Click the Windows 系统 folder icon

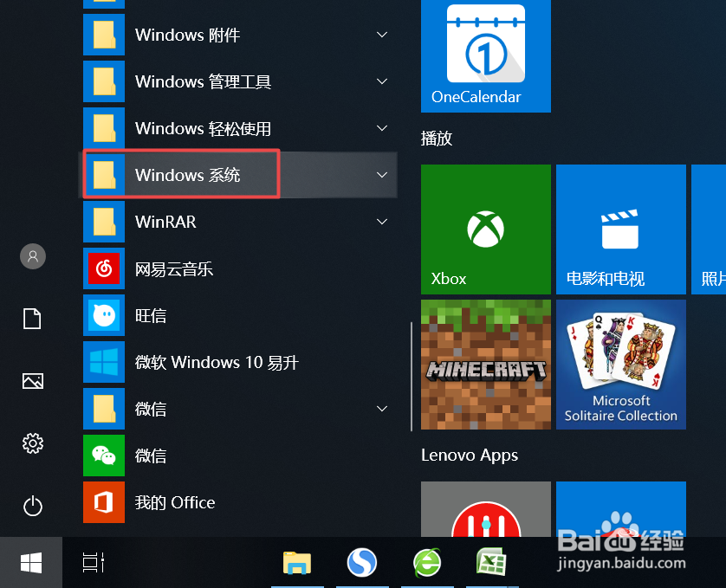click(x=104, y=175)
